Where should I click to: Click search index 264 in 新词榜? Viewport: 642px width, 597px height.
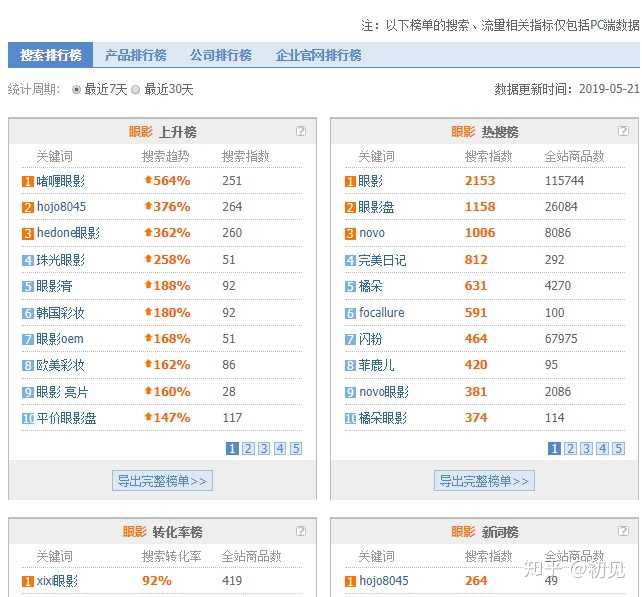coord(476,581)
